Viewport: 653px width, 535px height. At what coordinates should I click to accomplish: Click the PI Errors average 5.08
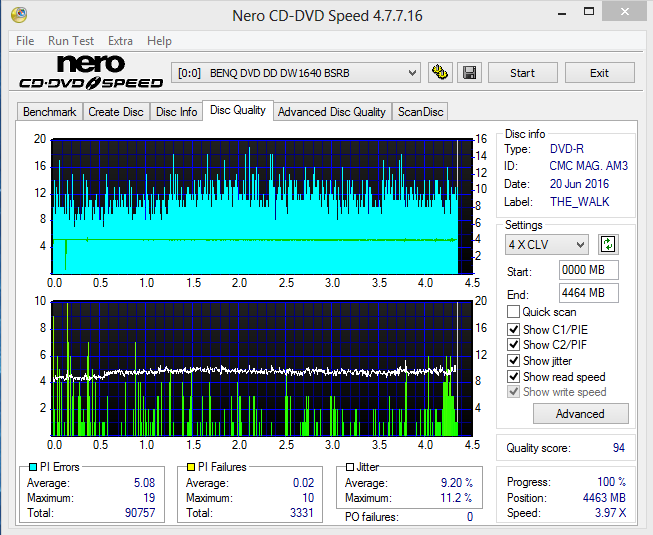(144, 483)
